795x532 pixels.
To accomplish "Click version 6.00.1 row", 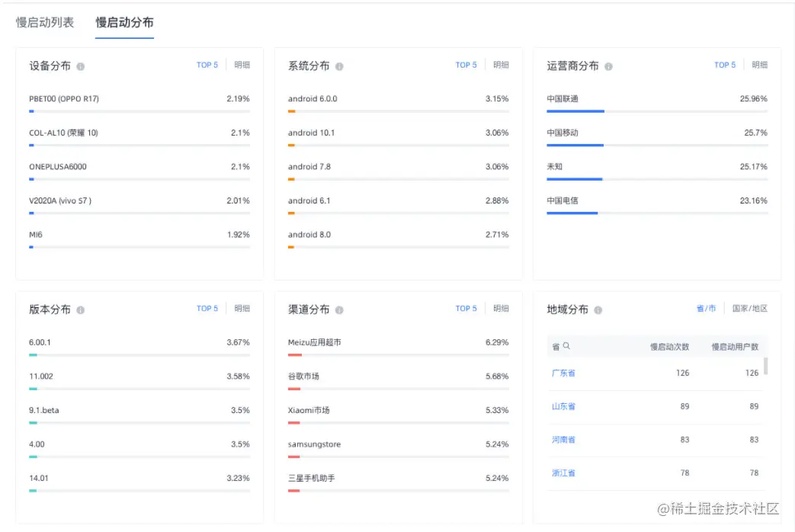I will click(x=139, y=347).
